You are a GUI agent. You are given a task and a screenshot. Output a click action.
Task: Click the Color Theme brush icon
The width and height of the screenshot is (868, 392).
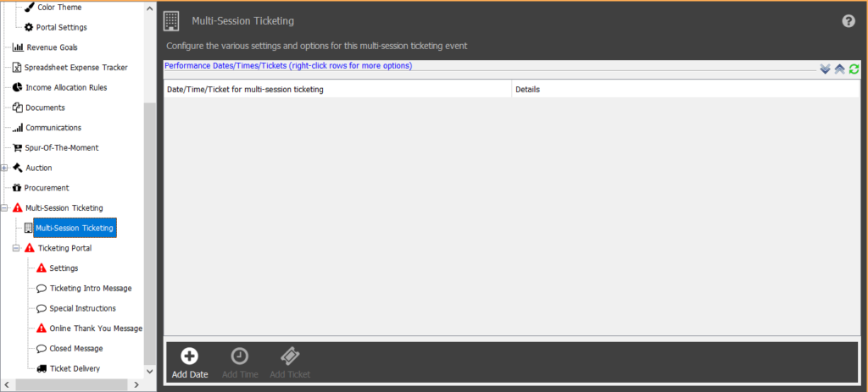(30, 7)
